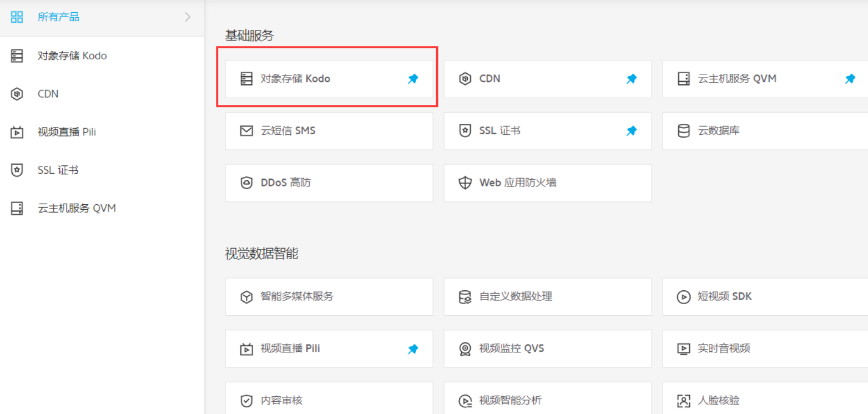Toggle the pin on 视频直播 Pili card

coord(413,349)
